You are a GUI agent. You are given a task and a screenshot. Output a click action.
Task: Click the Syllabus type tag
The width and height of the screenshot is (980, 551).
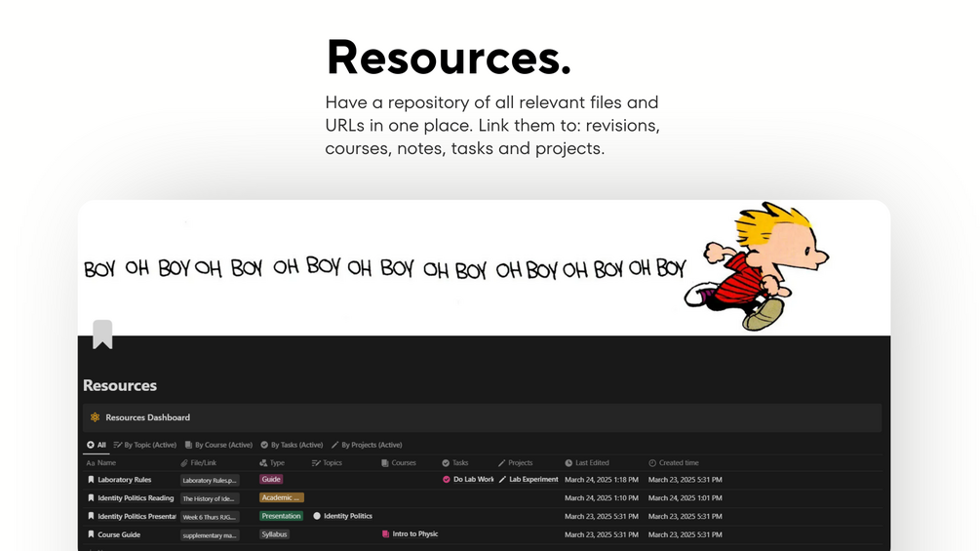[274, 534]
